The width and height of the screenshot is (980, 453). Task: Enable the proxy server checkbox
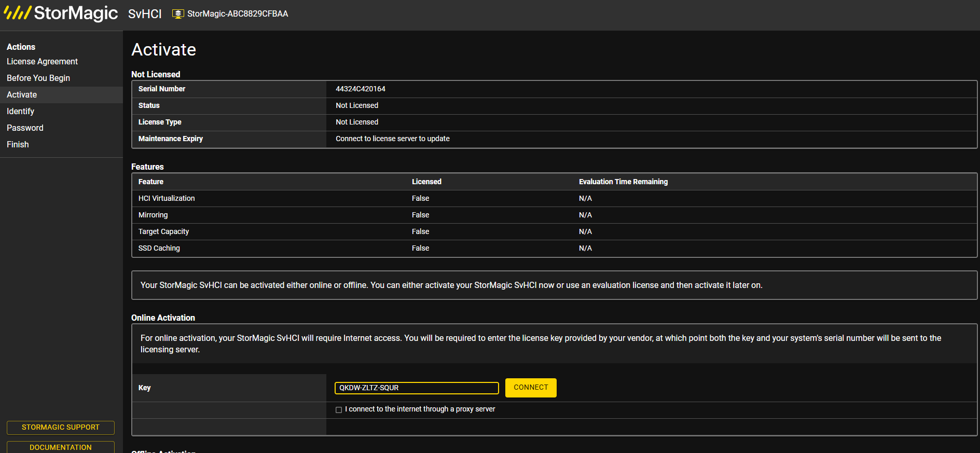tap(339, 410)
